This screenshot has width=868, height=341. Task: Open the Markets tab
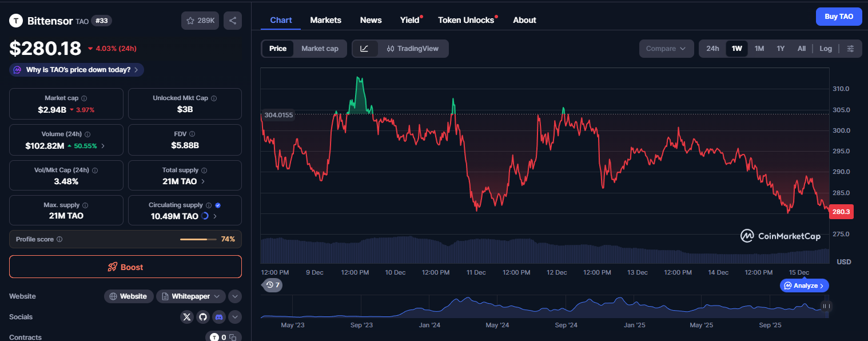pos(325,20)
